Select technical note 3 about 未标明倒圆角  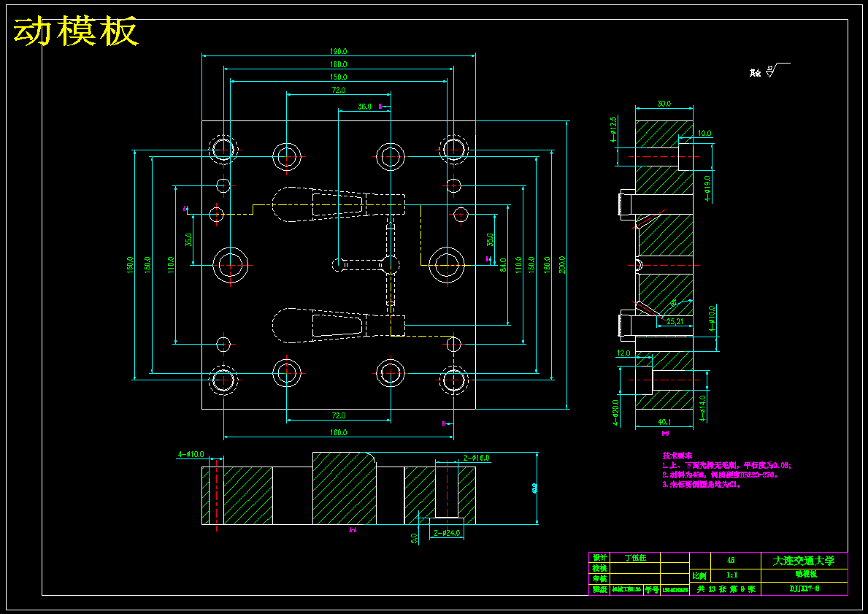[701, 485]
